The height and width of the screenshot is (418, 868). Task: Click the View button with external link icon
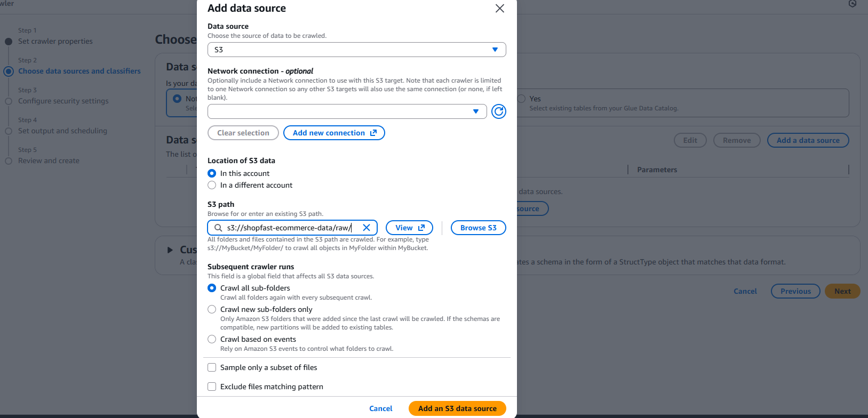[409, 228]
